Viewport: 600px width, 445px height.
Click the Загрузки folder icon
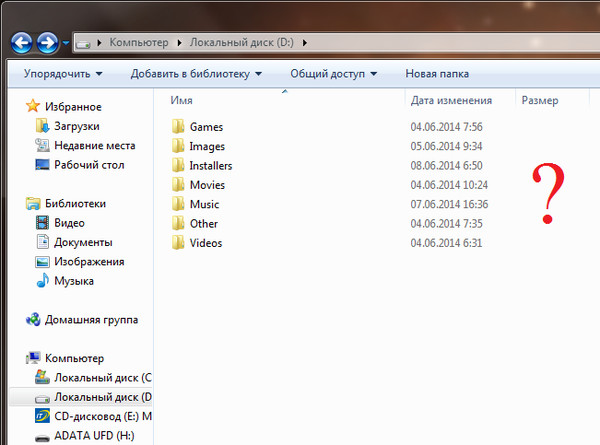tap(42, 126)
